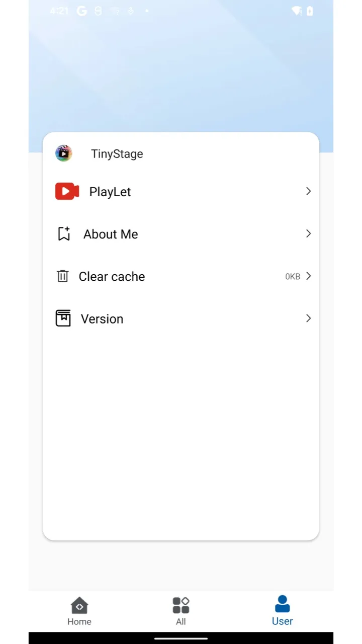Switch to the Home tab label

pyautogui.click(x=79, y=621)
